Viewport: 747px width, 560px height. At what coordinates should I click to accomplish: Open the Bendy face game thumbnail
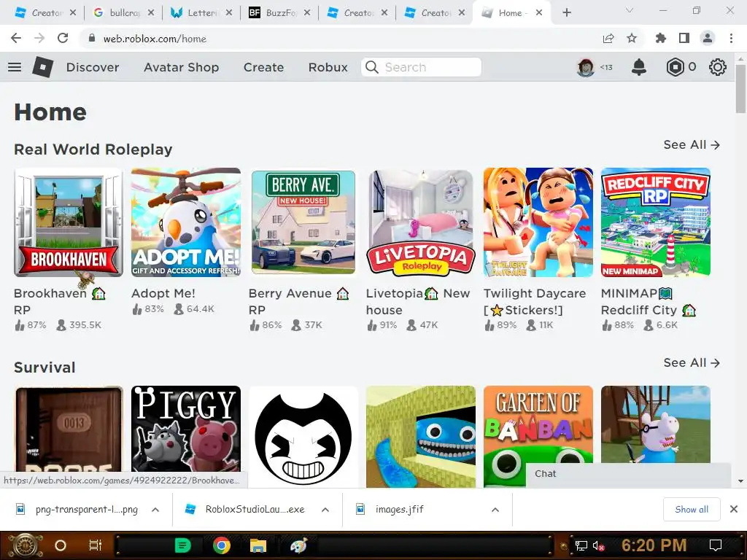pyautogui.click(x=303, y=436)
